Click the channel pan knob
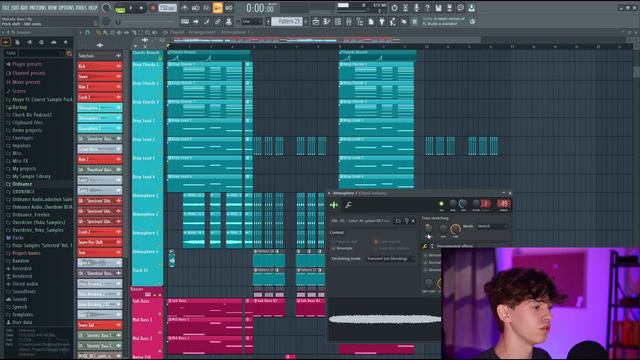 [x=452, y=203]
